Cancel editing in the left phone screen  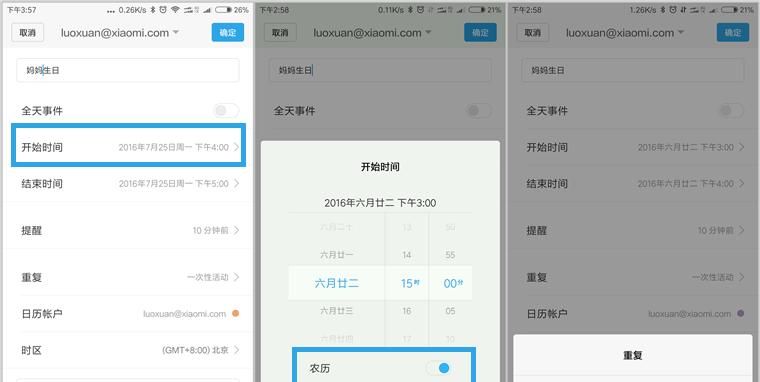pyautogui.click(x=28, y=32)
